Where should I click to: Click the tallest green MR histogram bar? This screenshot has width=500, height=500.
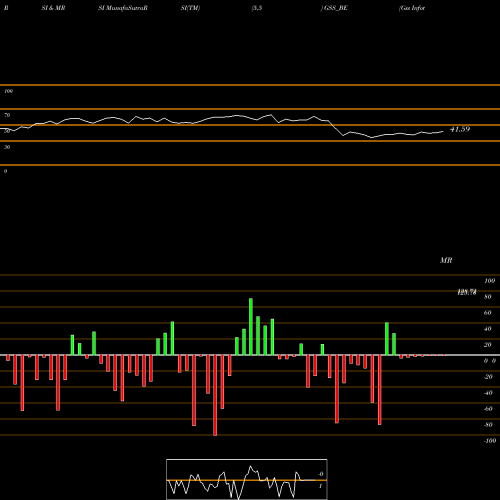(251, 327)
